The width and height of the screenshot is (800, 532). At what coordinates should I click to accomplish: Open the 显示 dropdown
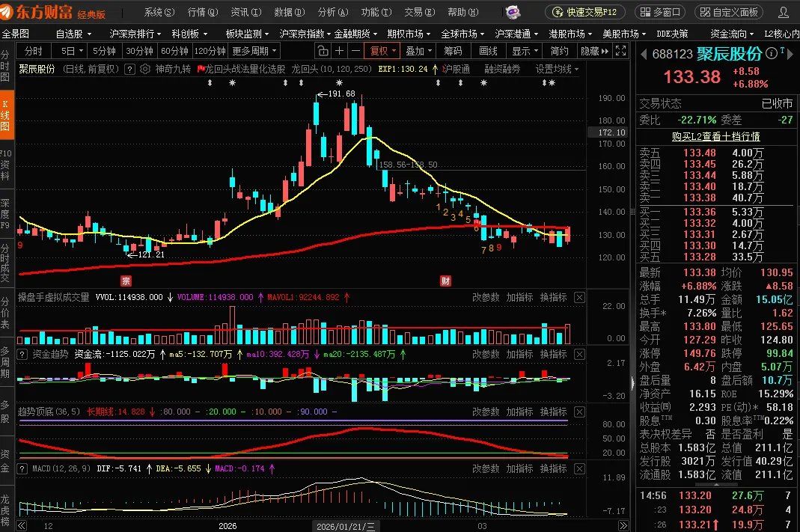coord(525,51)
